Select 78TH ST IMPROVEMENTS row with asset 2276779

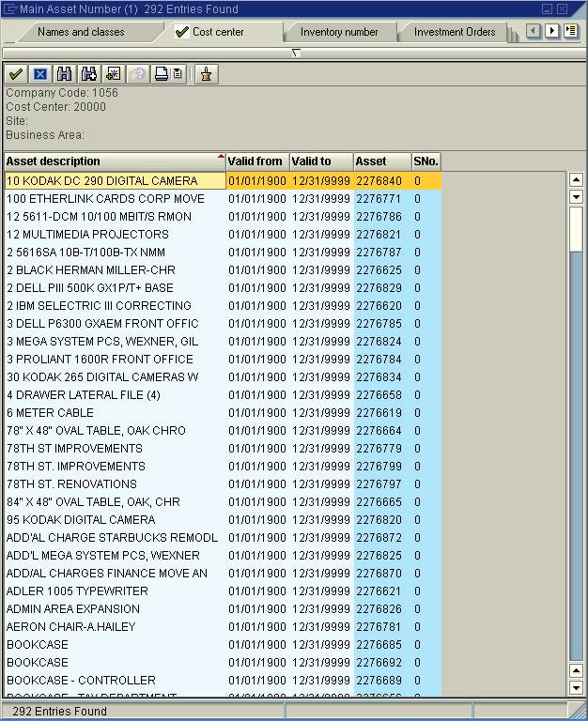coord(224,449)
